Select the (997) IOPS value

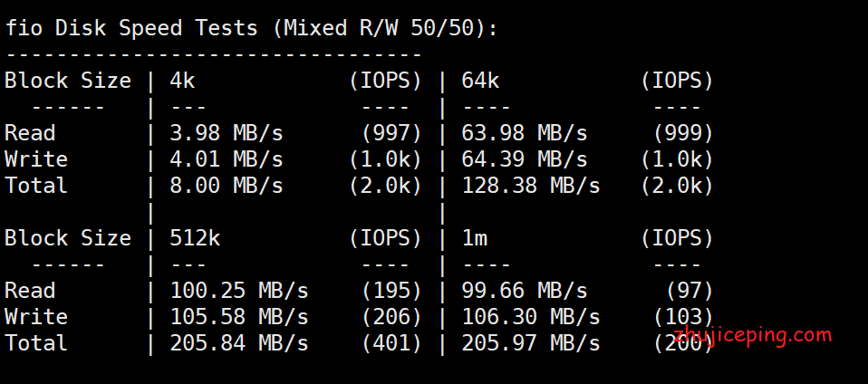point(392,133)
